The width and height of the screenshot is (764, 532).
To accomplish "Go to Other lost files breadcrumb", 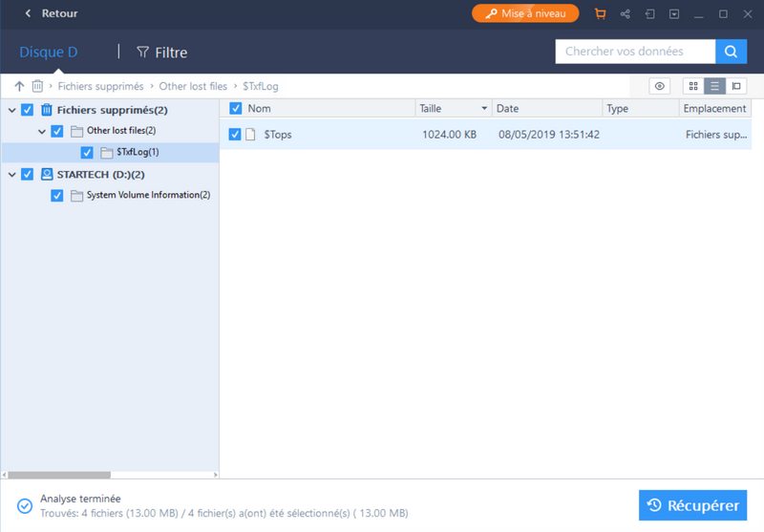I will [193, 86].
